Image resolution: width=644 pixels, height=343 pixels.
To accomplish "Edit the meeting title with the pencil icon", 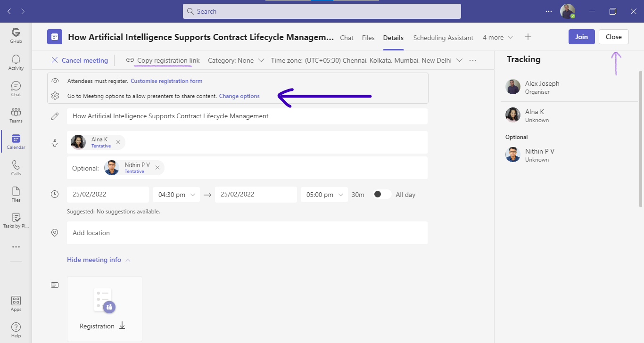I will pyautogui.click(x=55, y=116).
